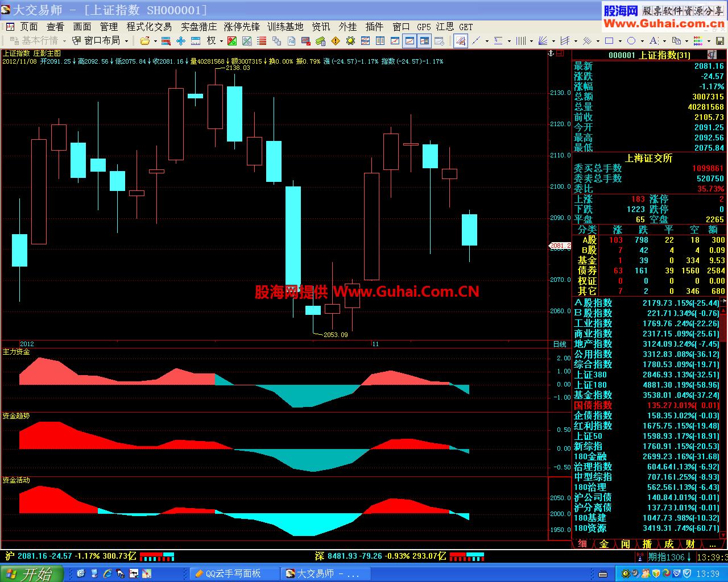Viewport: 728px width, 582px height.
Task: Open the 程式化交易 menu
Action: pyautogui.click(x=149, y=27)
